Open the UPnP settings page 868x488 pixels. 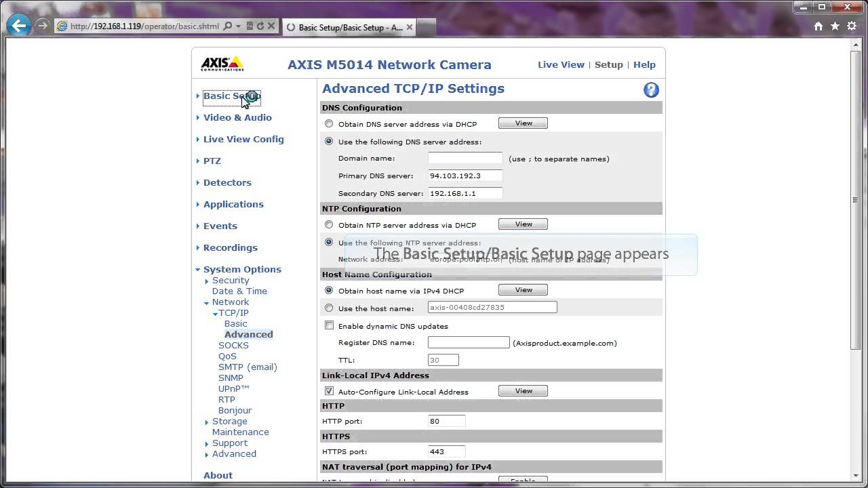tap(234, 388)
